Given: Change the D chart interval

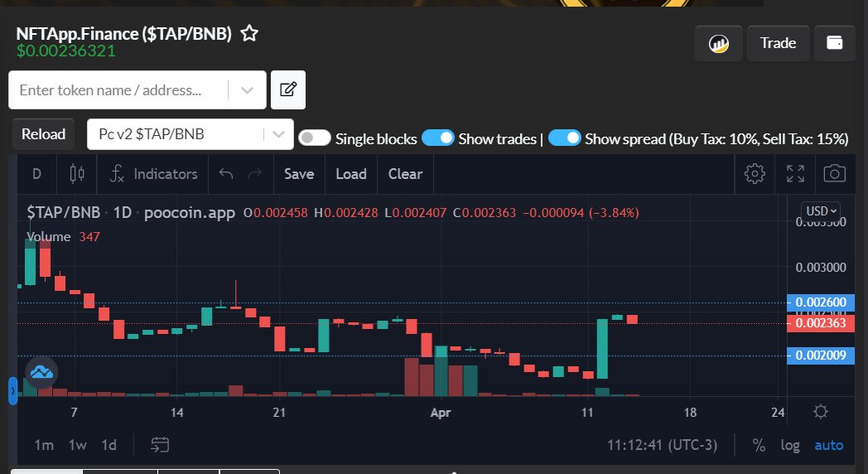Looking at the screenshot, I should pos(36,174).
